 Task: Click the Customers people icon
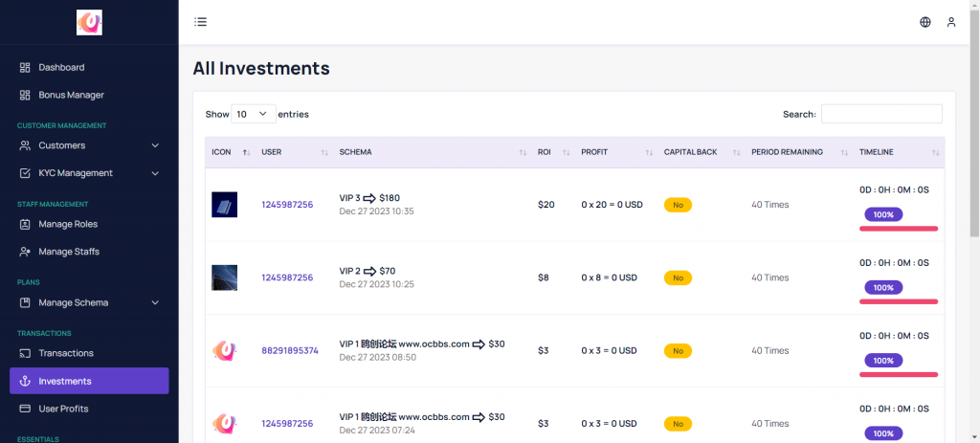[25, 145]
